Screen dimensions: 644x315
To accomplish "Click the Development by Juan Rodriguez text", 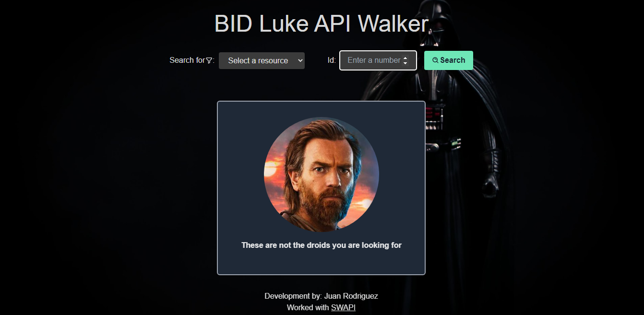I will (321, 296).
